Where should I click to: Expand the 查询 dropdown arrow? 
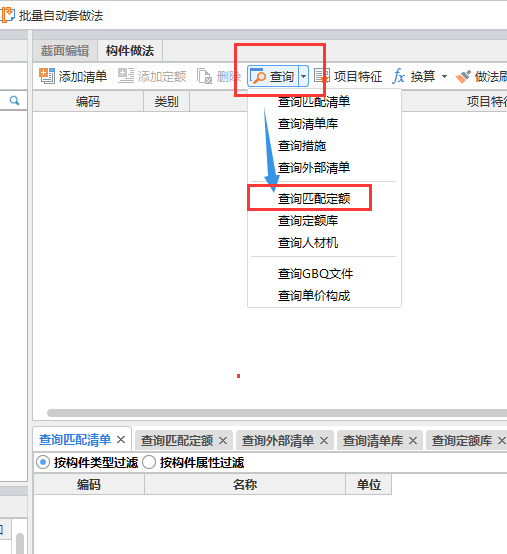(303, 76)
